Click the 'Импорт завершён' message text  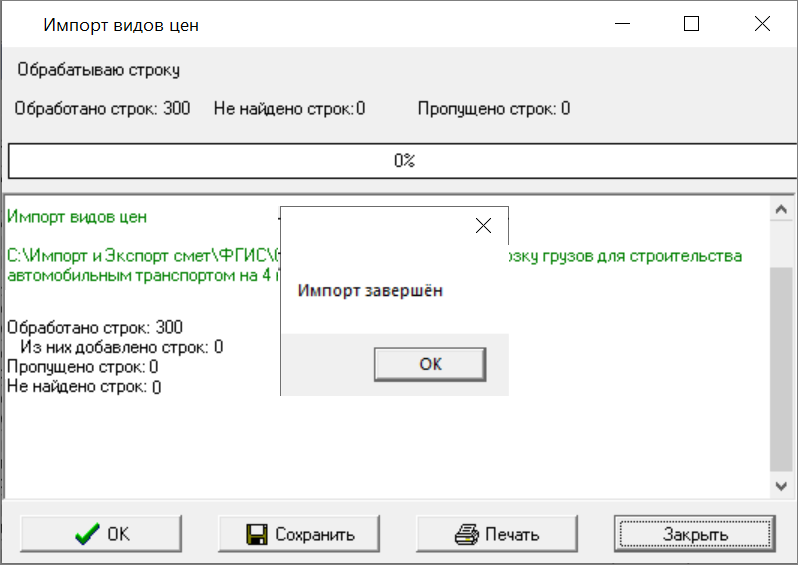pyautogui.click(x=370, y=291)
